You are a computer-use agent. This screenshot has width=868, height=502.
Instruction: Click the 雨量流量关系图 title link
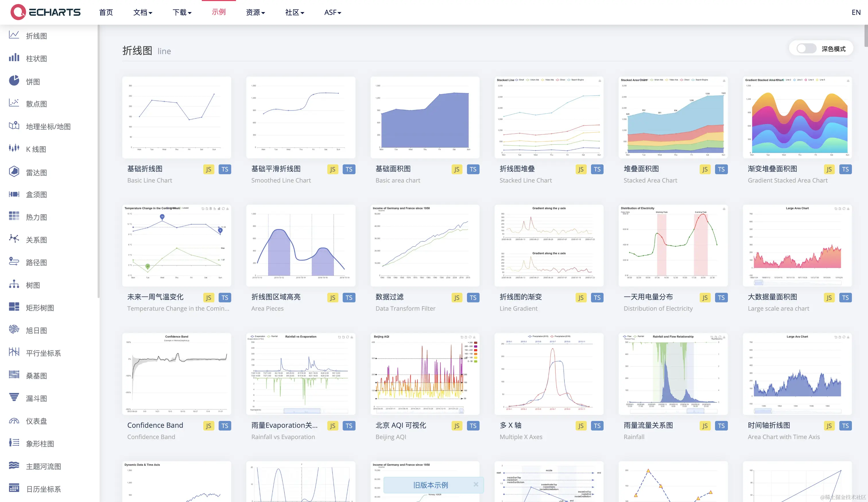pyautogui.click(x=648, y=425)
